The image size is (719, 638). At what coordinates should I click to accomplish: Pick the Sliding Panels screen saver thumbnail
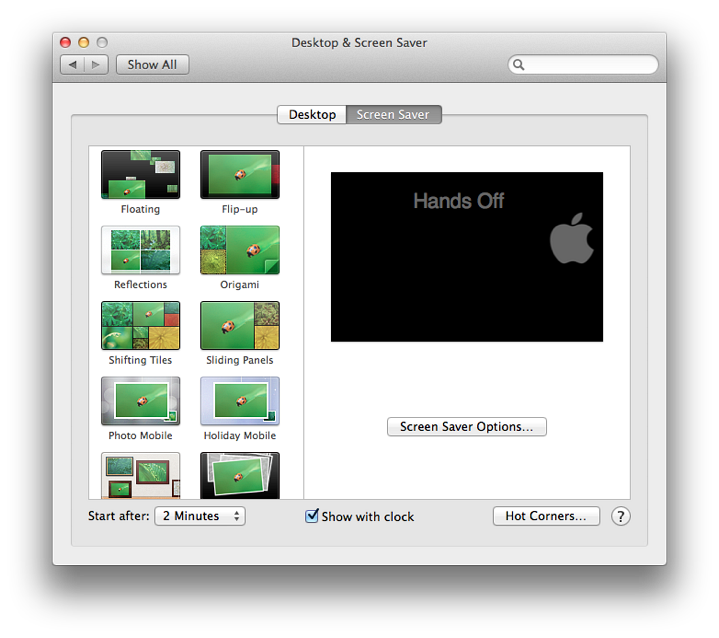[x=240, y=326]
